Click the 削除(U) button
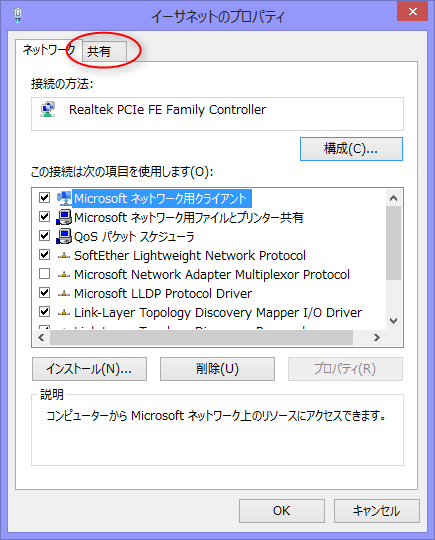The image size is (435, 540). tap(217, 369)
